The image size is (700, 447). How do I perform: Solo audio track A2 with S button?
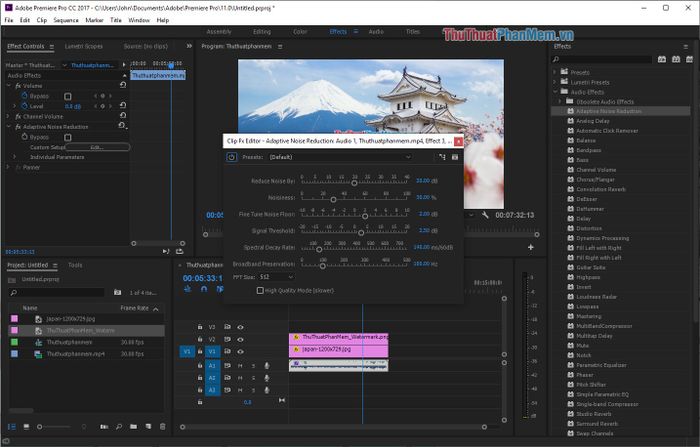253,378
